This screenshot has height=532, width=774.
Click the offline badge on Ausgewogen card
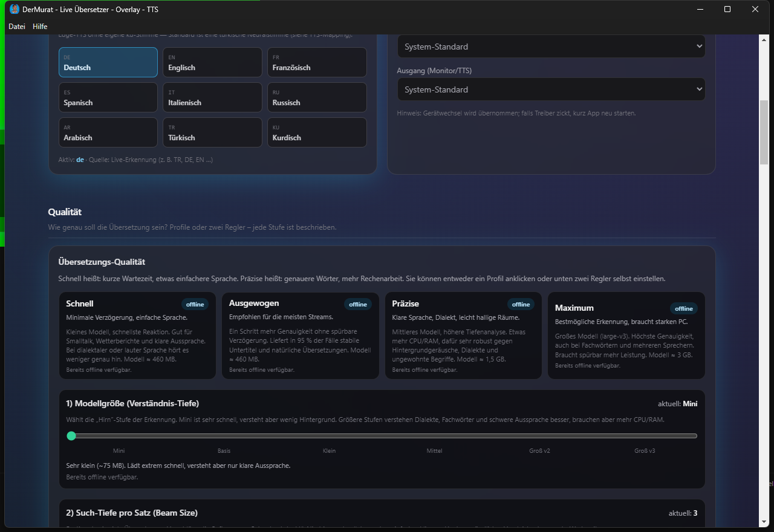[358, 304]
